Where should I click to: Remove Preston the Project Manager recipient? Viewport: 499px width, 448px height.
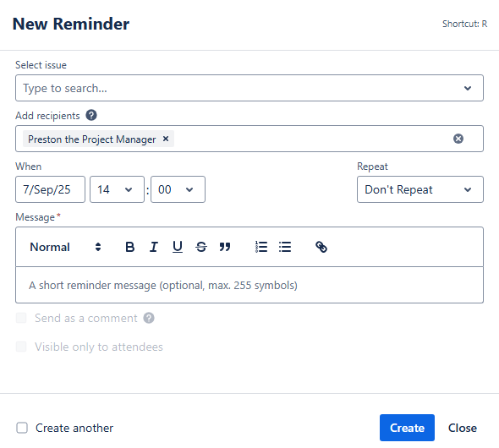[x=166, y=139]
